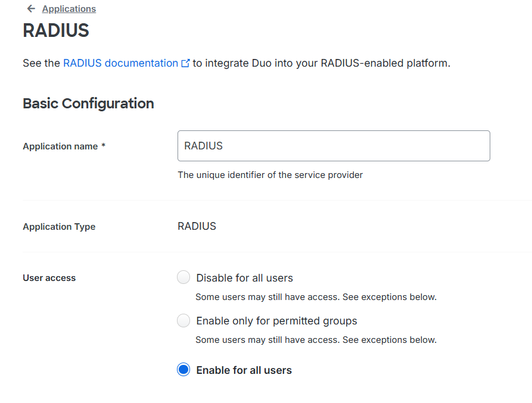Click the 'Application name *' label
Image resolution: width=532 pixels, height=403 pixels.
pos(64,146)
